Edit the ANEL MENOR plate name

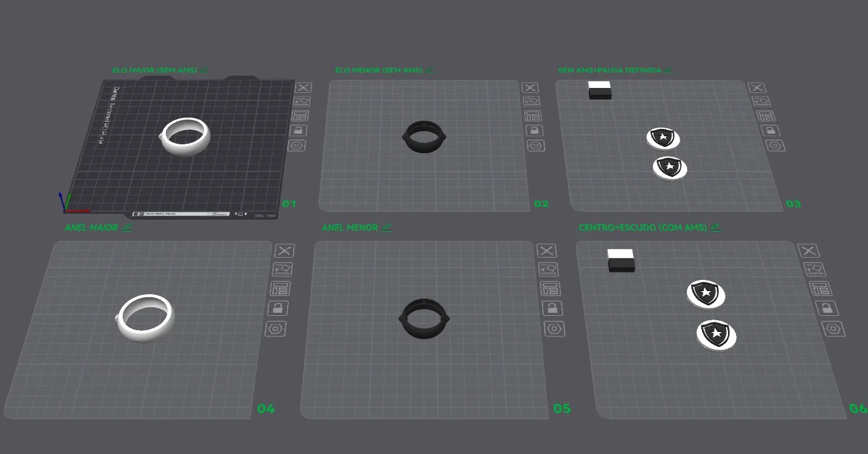pyautogui.click(x=387, y=227)
